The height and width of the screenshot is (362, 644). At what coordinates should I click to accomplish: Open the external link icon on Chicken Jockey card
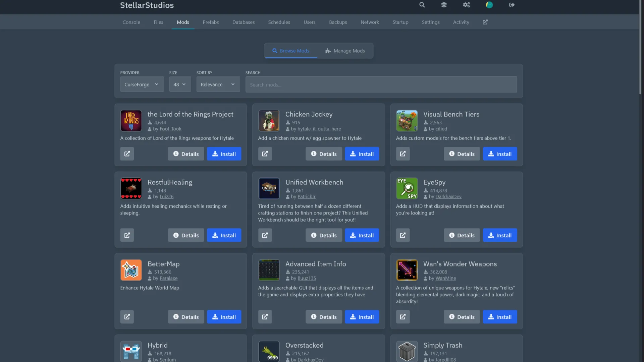click(x=265, y=154)
